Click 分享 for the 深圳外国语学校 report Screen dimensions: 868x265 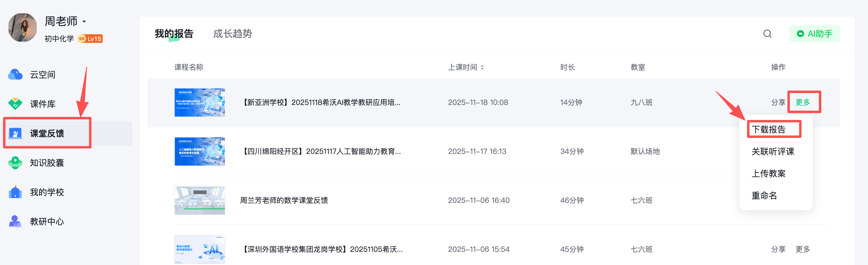pos(778,249)
